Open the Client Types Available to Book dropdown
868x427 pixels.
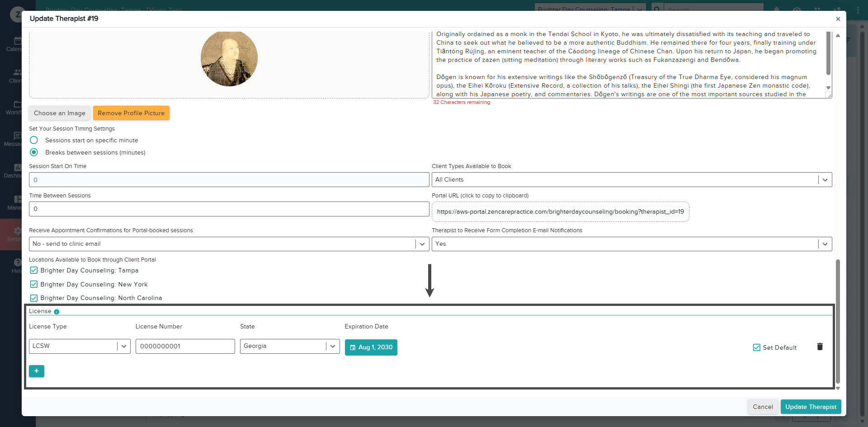(x=632, y=179)
